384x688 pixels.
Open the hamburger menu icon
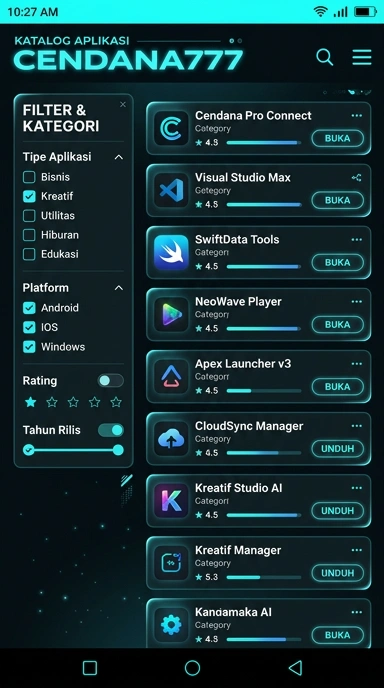pyautogui.click(x=362, y=57)
